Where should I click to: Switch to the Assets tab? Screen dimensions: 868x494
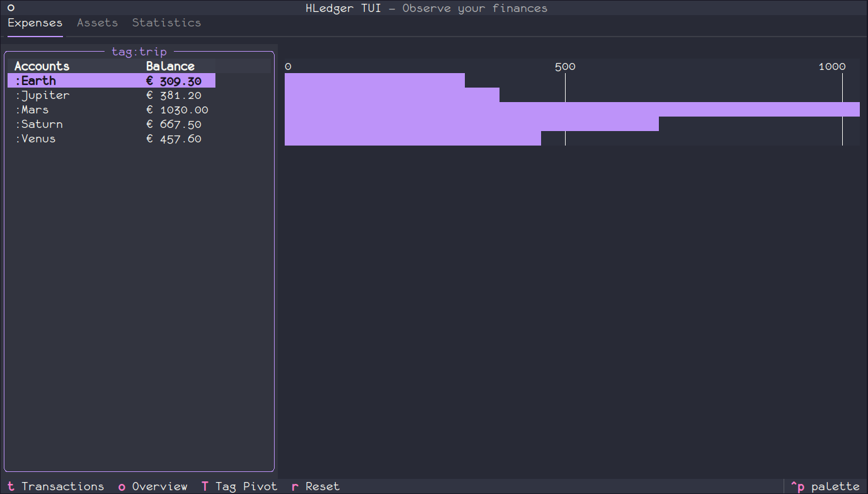coord(97,22)
